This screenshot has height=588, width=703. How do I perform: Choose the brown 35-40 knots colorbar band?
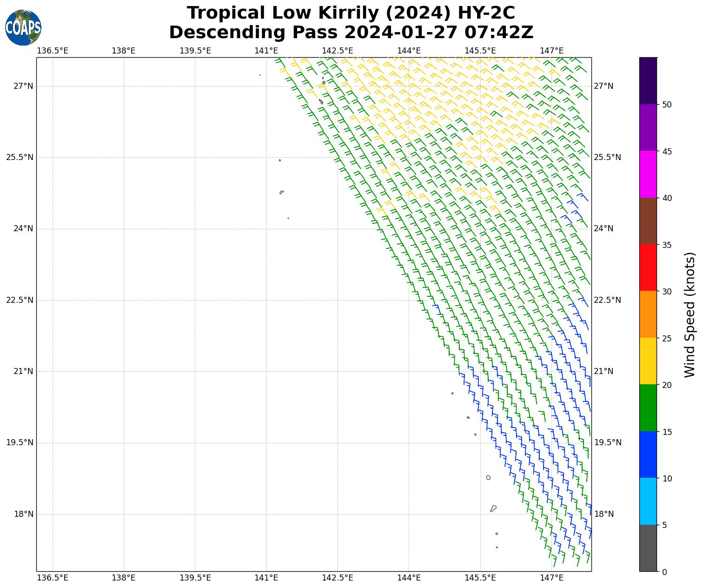[x=648, y=221]
